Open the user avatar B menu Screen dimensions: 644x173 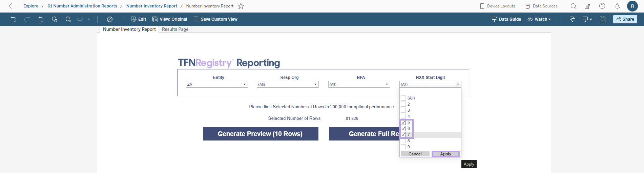[x=632, y=6]
